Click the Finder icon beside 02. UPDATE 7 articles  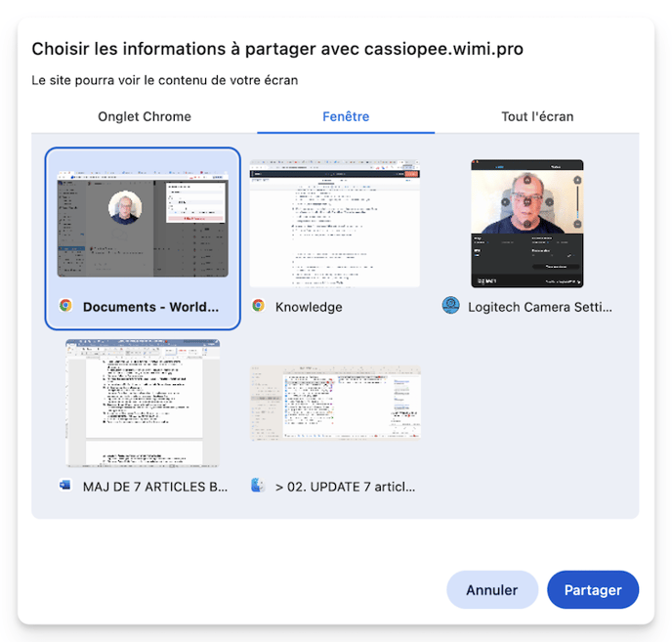click(x=259, y=486)
